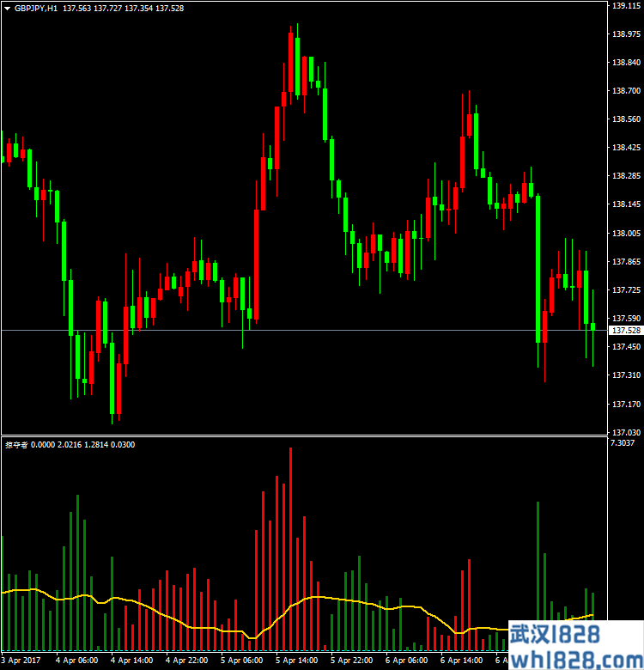Viewport: 644px width, 670px height.
Task: Click the 137.030 price axis label
Action: pos(626,432)
